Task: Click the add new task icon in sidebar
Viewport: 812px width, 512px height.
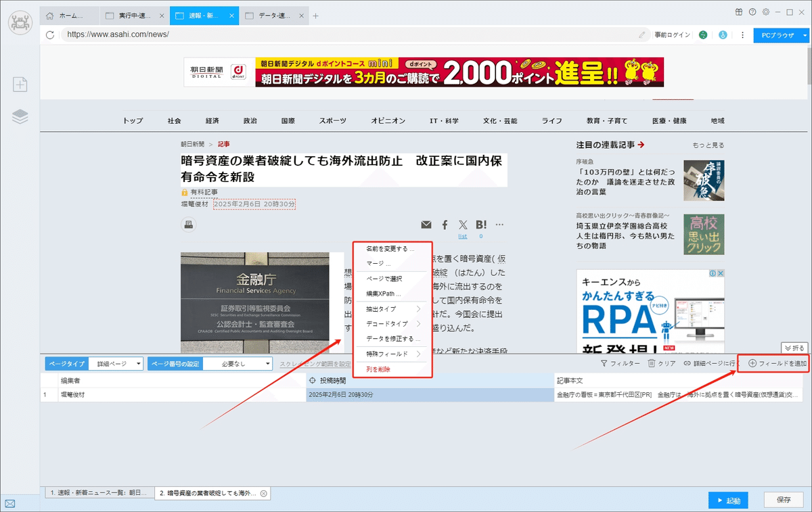Action: (x=20, y=85)
